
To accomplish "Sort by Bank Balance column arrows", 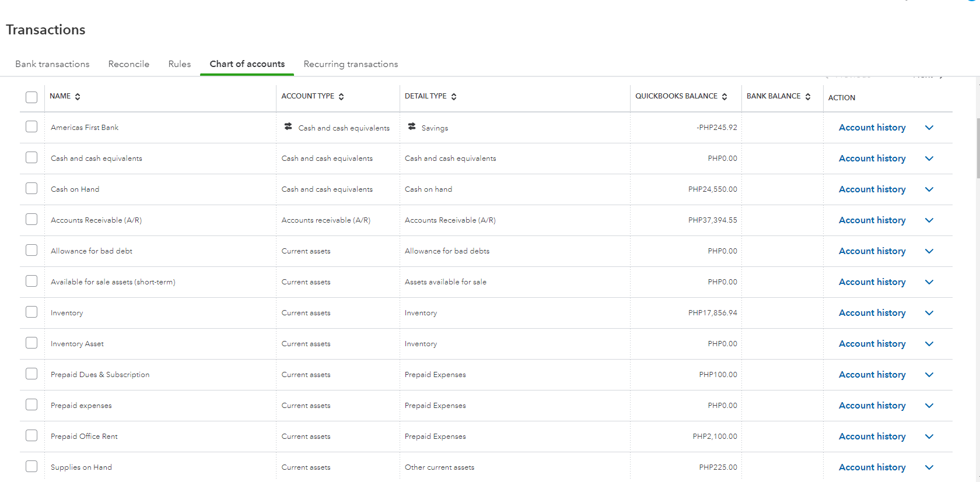I will point(808,97).
